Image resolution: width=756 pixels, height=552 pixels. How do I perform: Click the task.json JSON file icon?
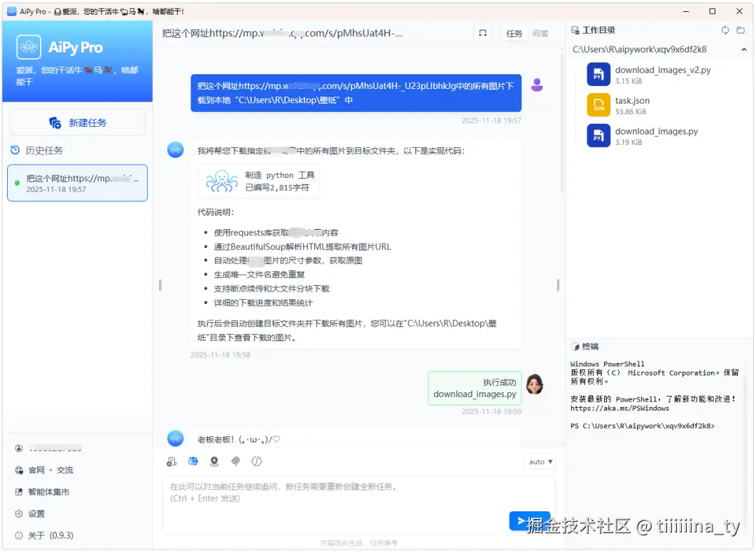[597, 105]
